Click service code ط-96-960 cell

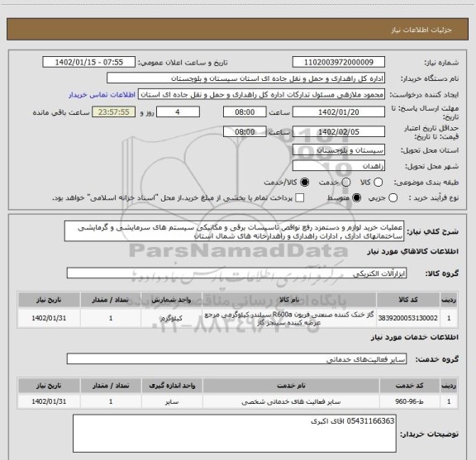409,401
